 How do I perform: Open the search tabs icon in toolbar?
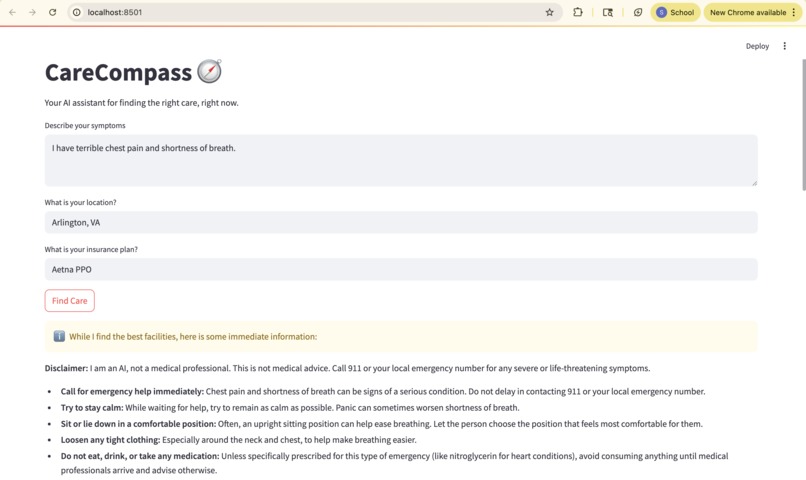608,12
